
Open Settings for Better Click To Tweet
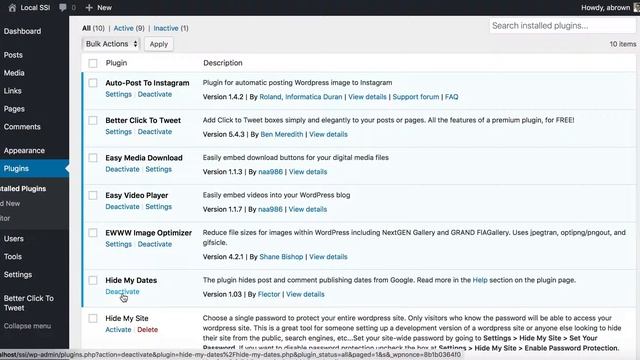[x=118, y=132]
